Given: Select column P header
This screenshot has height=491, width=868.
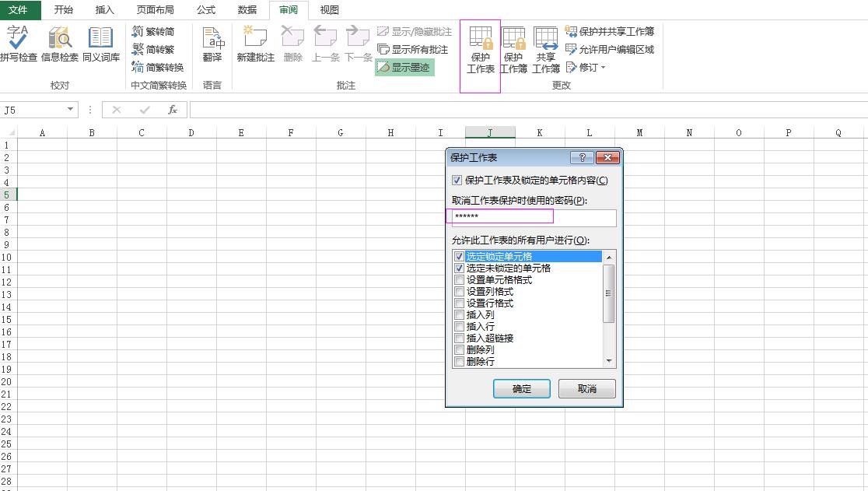Looking at the screenshot, I should [x=789, y=133].
